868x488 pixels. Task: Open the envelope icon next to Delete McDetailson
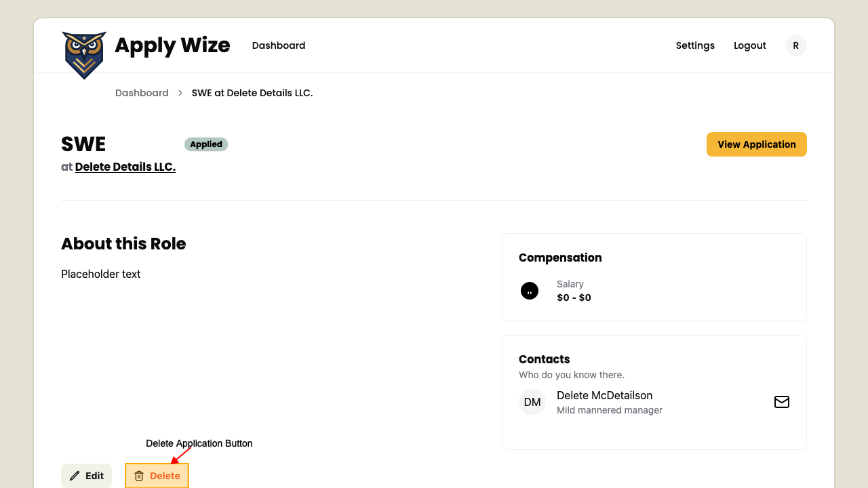tap(782, 402)
